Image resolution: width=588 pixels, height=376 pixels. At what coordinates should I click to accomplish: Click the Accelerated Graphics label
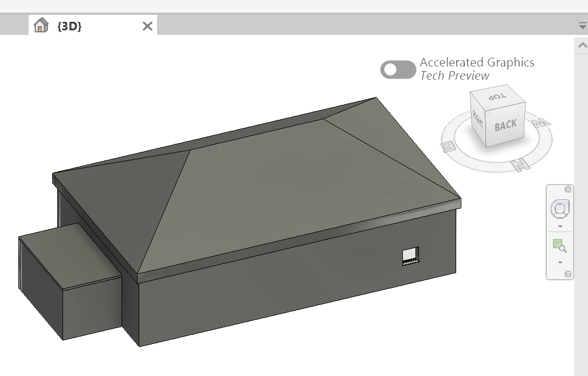tap(477, 62)
